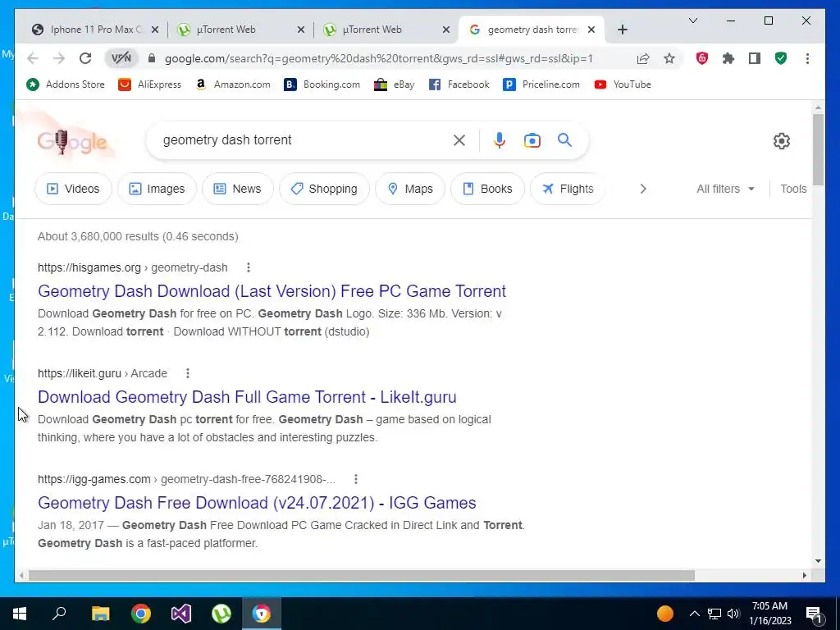840x630 pixels.
Task: Open Geometry Dash Download (Last Version) result
Action: click(x=272, y=291)
